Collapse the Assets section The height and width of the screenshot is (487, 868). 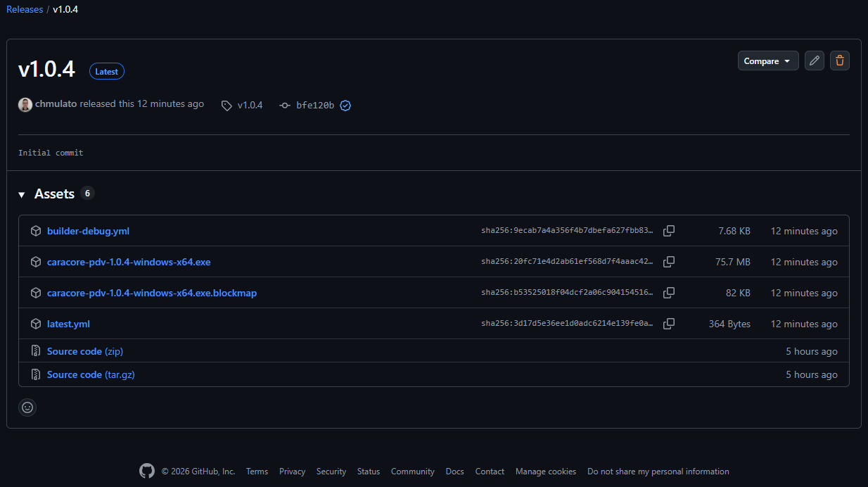(x=21, y=193)
